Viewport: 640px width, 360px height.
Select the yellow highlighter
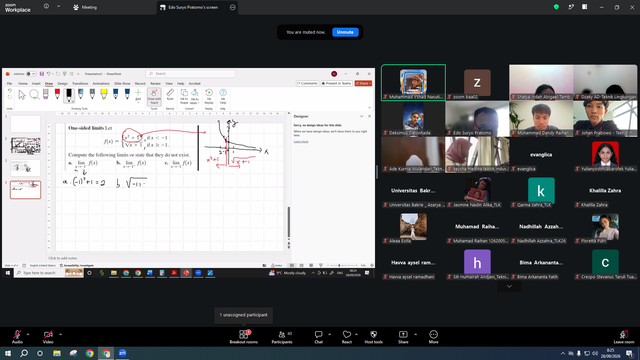point(104,95)
